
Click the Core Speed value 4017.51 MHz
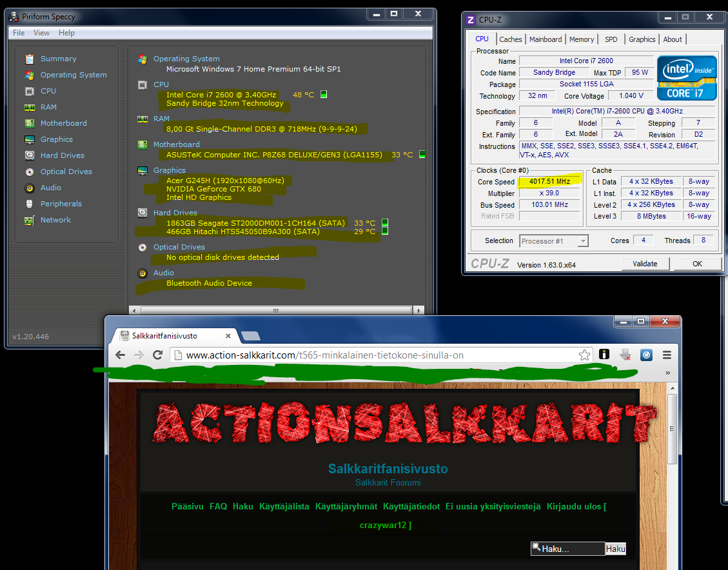coord(550,181)
